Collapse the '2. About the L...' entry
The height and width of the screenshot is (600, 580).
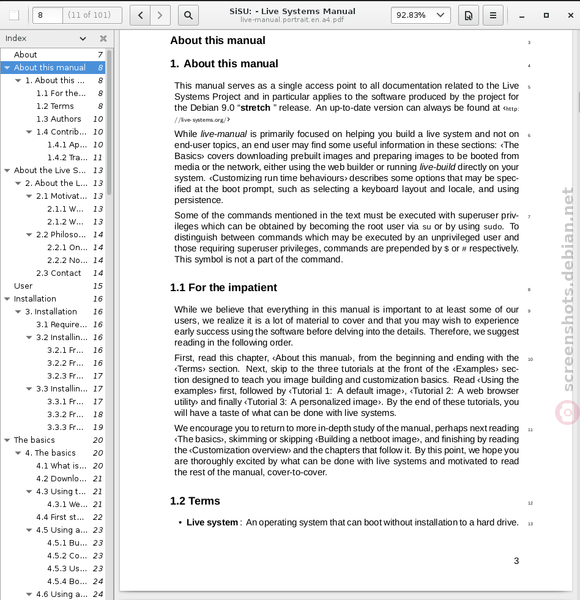(18, 183)
